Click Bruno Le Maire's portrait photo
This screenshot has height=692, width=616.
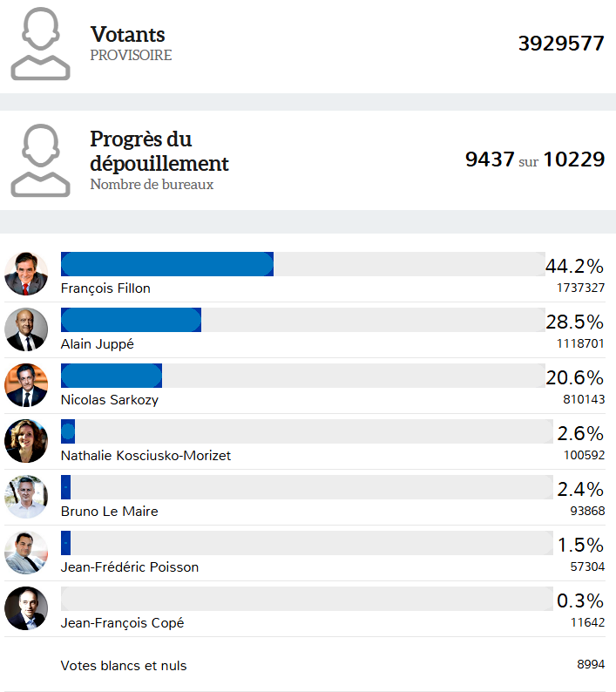(x=26, y=497)
